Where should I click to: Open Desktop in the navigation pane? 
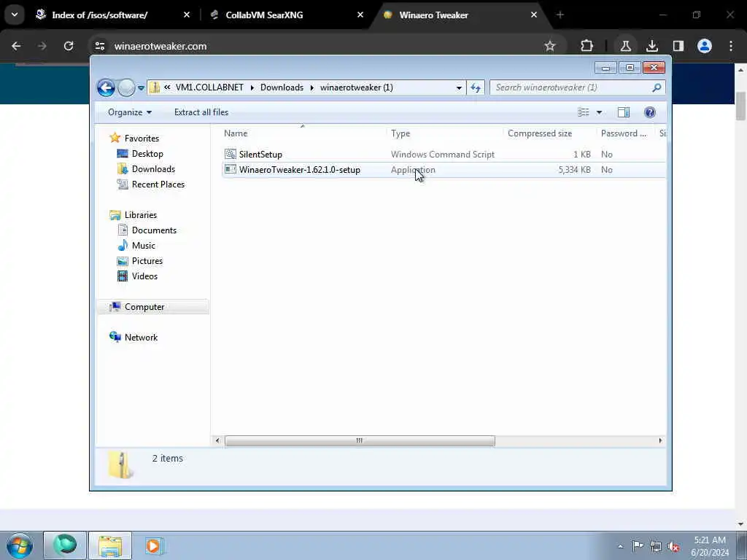pyautogui.click(x=147, y=153)
